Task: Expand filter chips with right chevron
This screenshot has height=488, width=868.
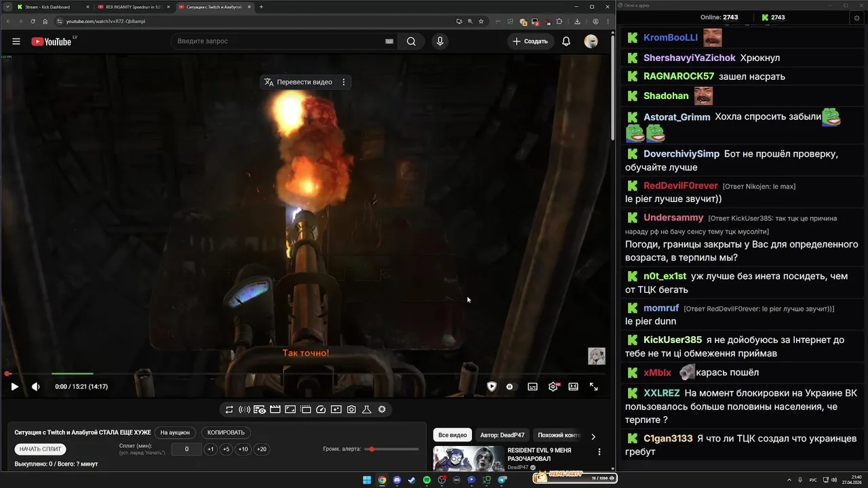Action: [593, 436]
